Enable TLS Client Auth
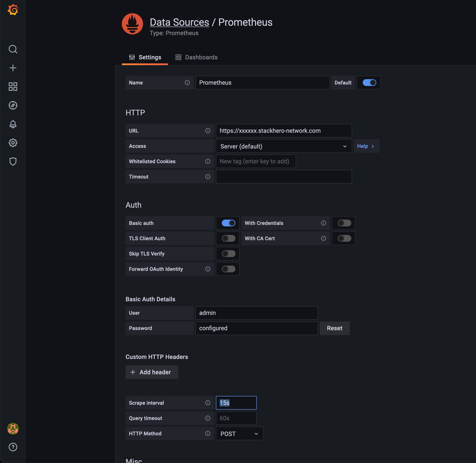 click(227, 238)
